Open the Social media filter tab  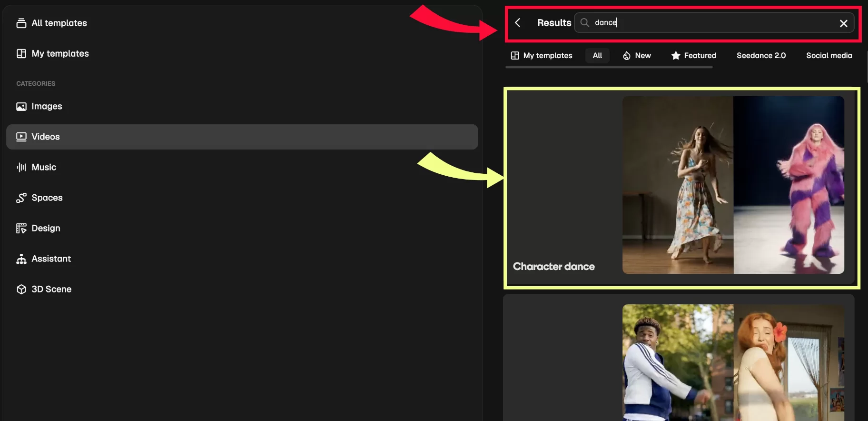coord(829,56)
